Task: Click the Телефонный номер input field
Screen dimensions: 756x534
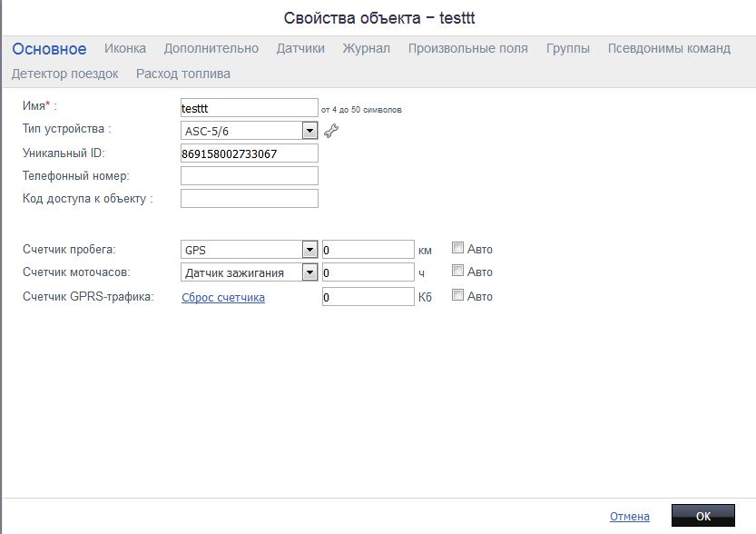Action: (250, 175)
